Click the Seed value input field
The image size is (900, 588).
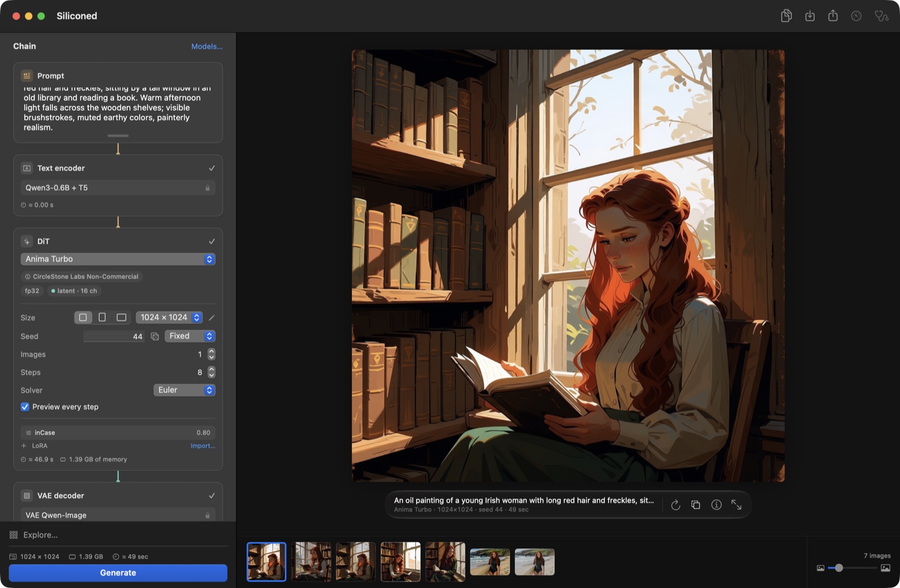(114, 336)
